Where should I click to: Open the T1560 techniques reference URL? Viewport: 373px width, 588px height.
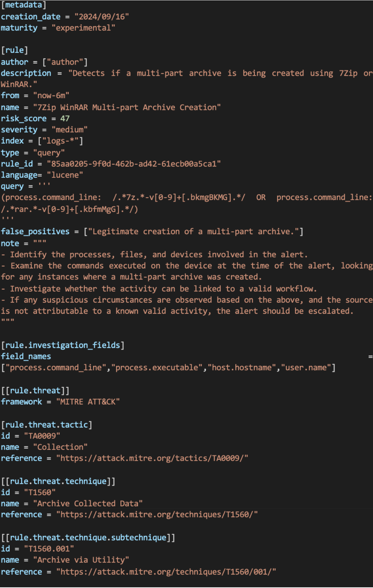click(157, 515)
